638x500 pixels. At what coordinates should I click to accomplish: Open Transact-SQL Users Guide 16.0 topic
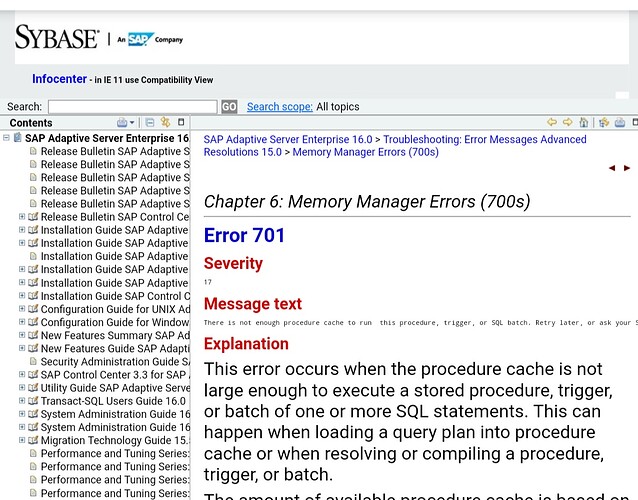pos(113,401)
